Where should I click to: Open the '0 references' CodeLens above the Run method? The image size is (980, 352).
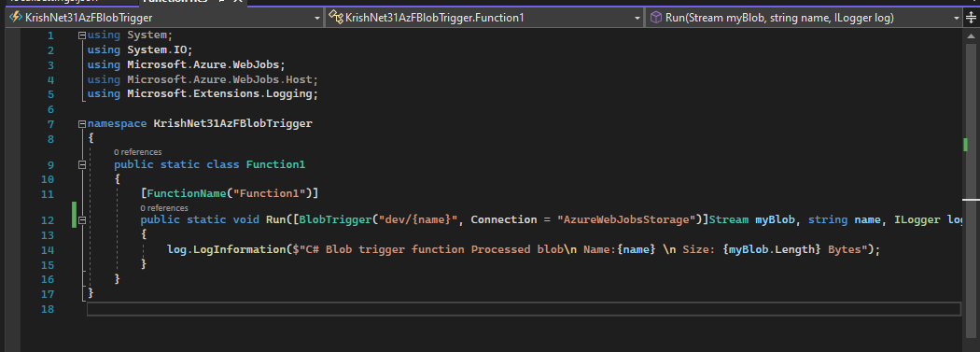[163, 207]
